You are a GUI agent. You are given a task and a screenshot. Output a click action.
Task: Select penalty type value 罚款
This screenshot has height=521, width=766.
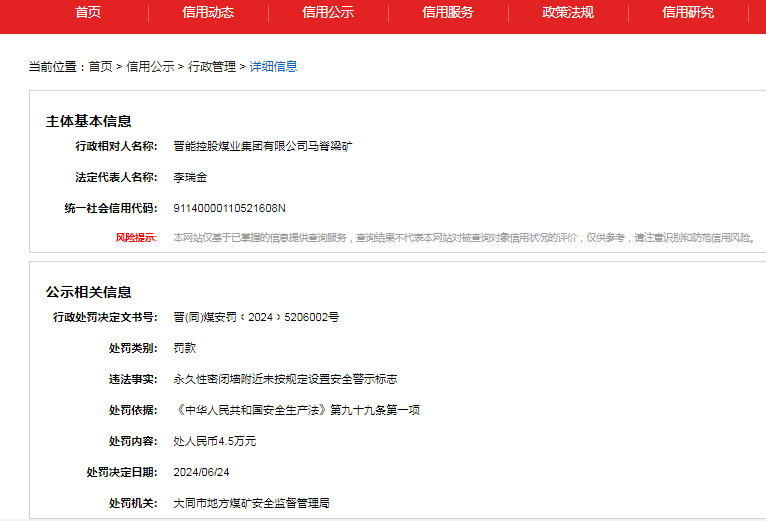[185, 348]
